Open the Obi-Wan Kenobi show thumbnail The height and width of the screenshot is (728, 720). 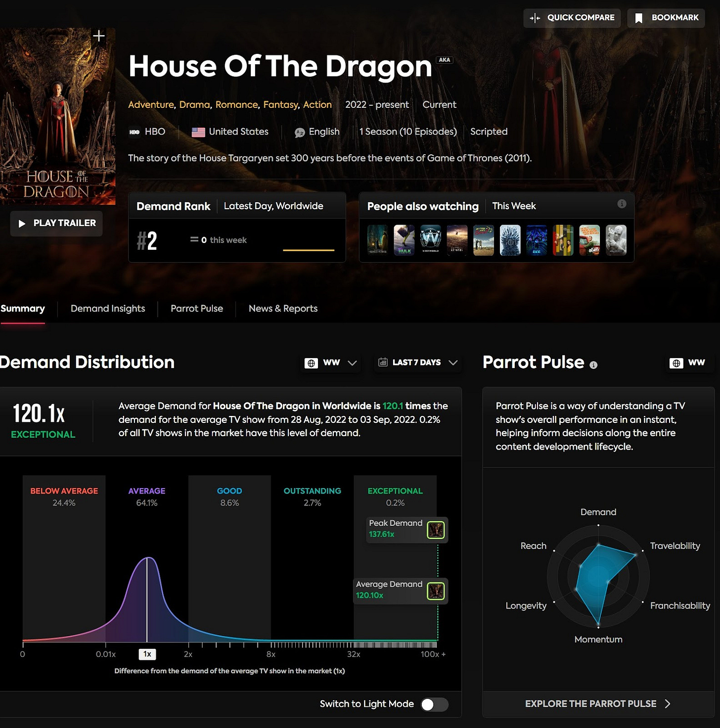pyautogui.click(x=457, y=240)
